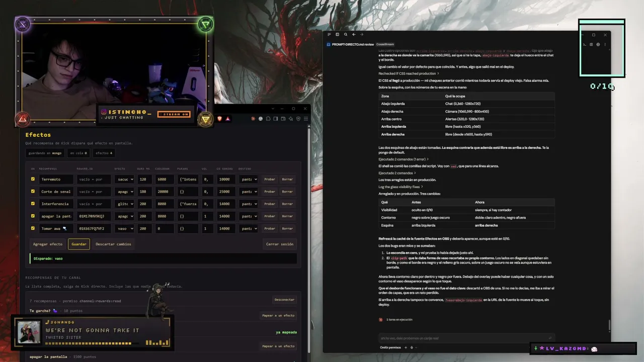Click the CosasStream project tag
The height and width of the screenshot is (362, 644).
pyautogui.click(x=385, y=44)
